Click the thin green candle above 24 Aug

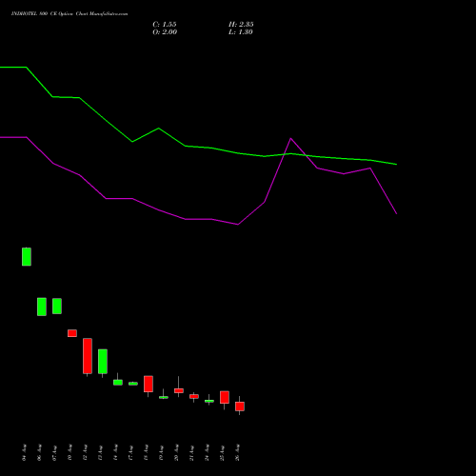(209, 401)
